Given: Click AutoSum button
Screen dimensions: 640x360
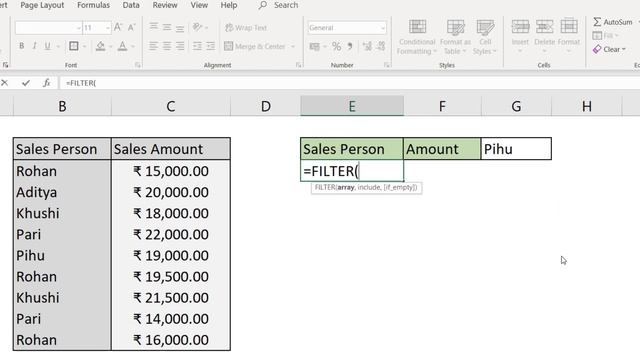Looking at the screenshot, I should [x=613, y=22].
